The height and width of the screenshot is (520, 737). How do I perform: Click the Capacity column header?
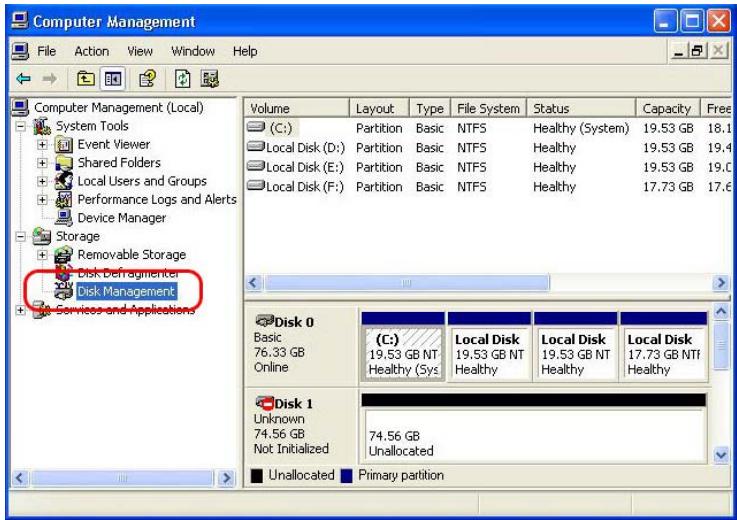667,108
